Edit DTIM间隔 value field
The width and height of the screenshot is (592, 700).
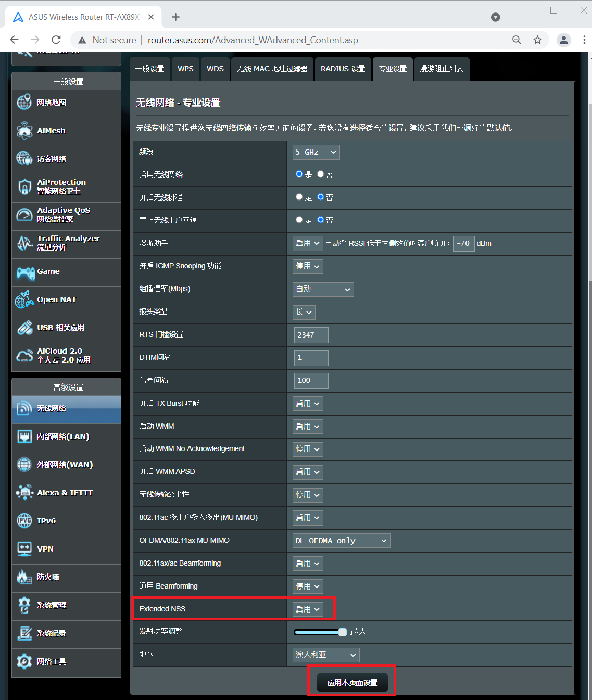[x=311, y=358]
